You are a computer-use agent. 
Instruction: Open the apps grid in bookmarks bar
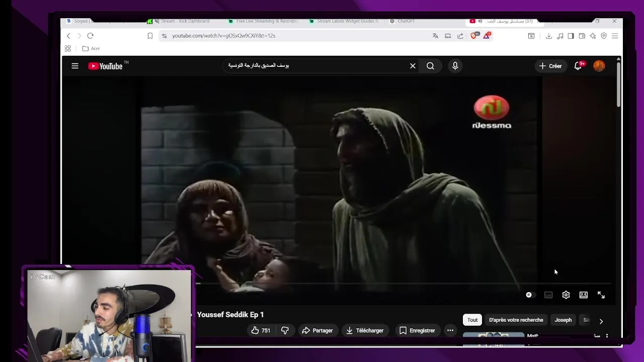(x=67, y=48)
